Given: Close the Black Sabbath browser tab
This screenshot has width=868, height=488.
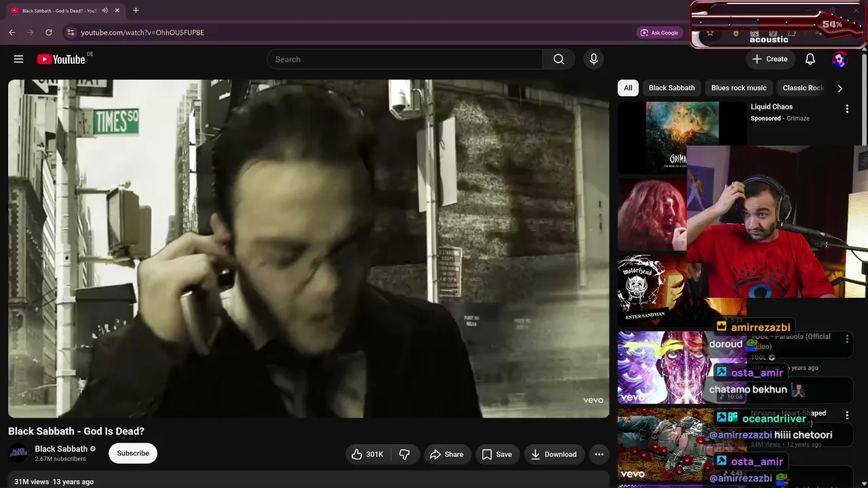Looking at the screenshot, I should click(x=117, y=11).
